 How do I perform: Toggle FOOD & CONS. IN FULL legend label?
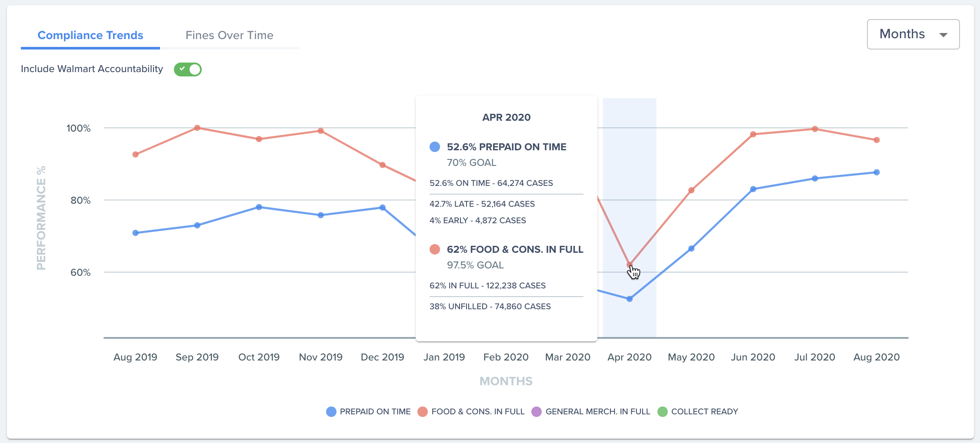(x=478, y=412)
